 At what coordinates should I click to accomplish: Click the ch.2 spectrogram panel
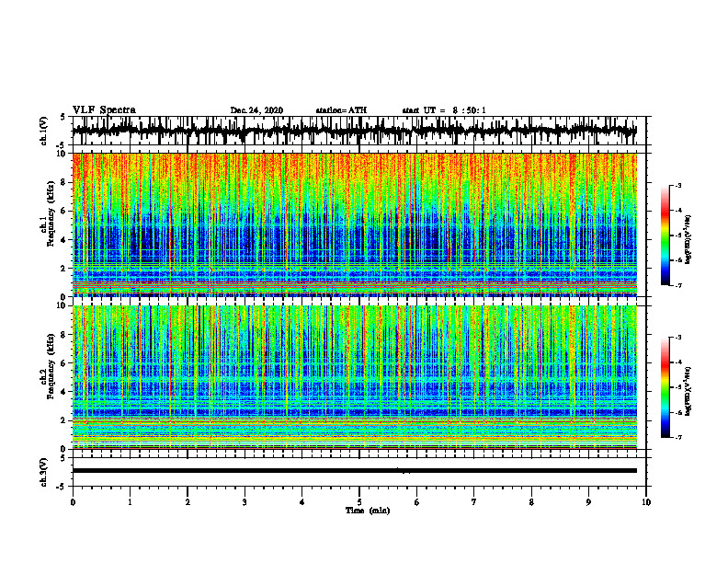354,377
